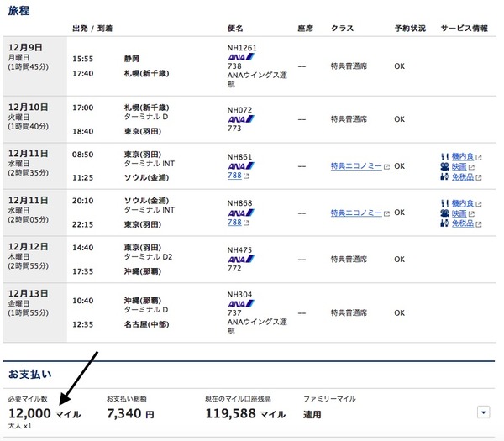
Task: Click the 予約状況 column header
Action: 410,29
